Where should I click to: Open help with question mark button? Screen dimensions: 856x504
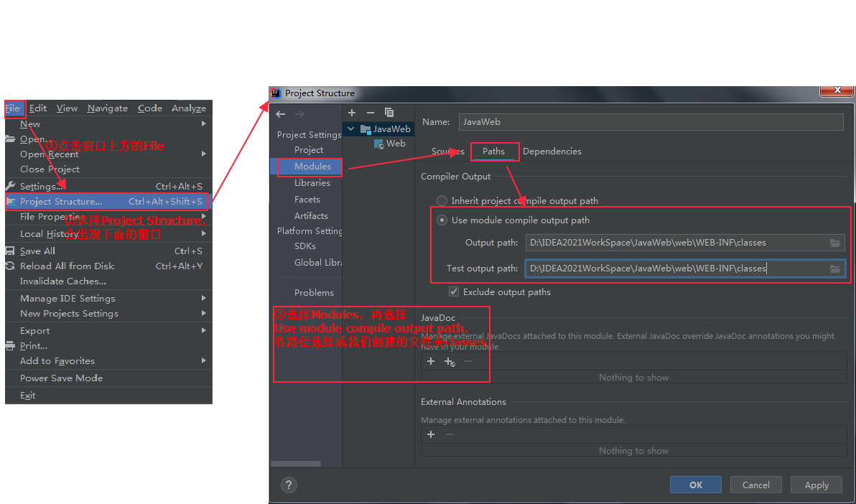tap(289, 485)
